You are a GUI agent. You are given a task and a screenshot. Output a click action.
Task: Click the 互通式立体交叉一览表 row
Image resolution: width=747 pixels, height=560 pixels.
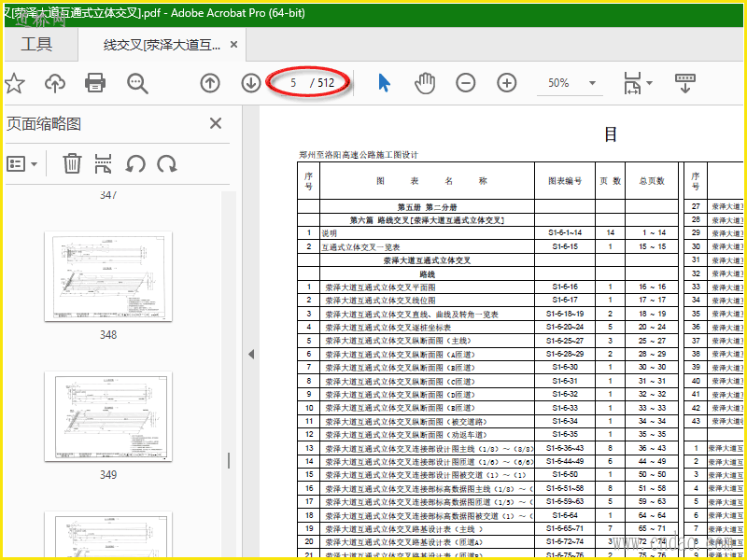pos(487,246)
